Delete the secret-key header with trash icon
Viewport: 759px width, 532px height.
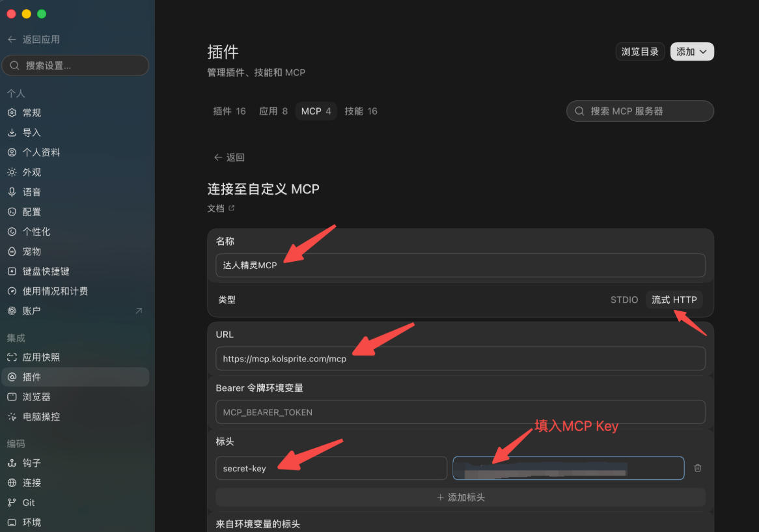[x=698, y=468]
